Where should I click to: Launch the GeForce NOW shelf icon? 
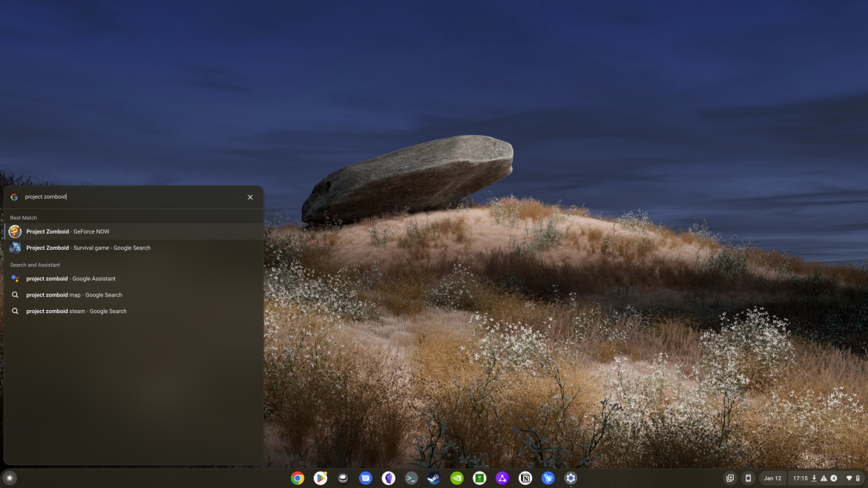[456, 478]
